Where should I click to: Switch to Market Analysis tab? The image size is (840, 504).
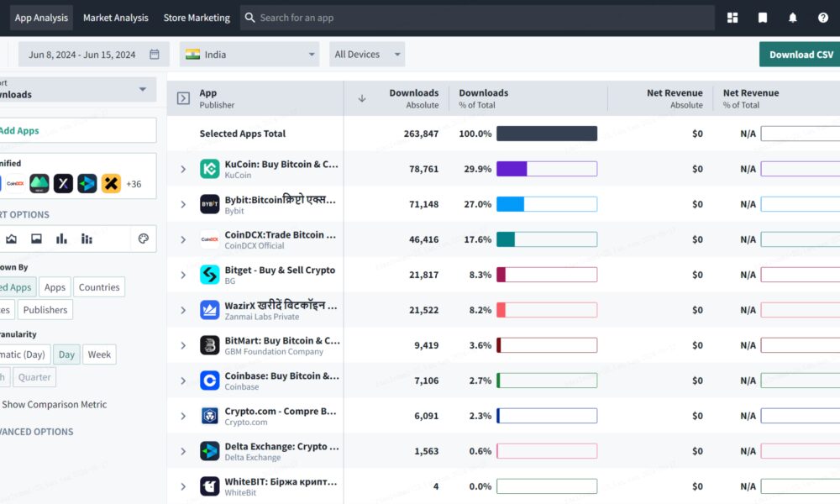tap(115, 18)
